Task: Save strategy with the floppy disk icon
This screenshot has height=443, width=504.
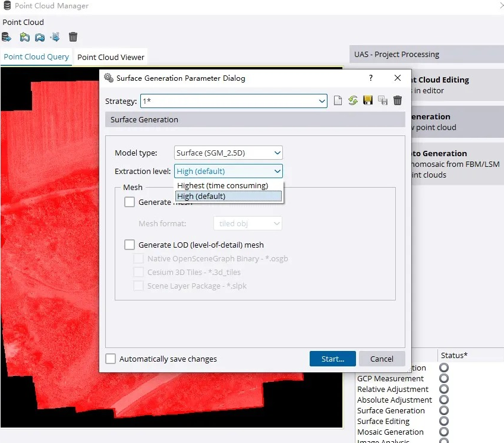Action: [368, 100]
